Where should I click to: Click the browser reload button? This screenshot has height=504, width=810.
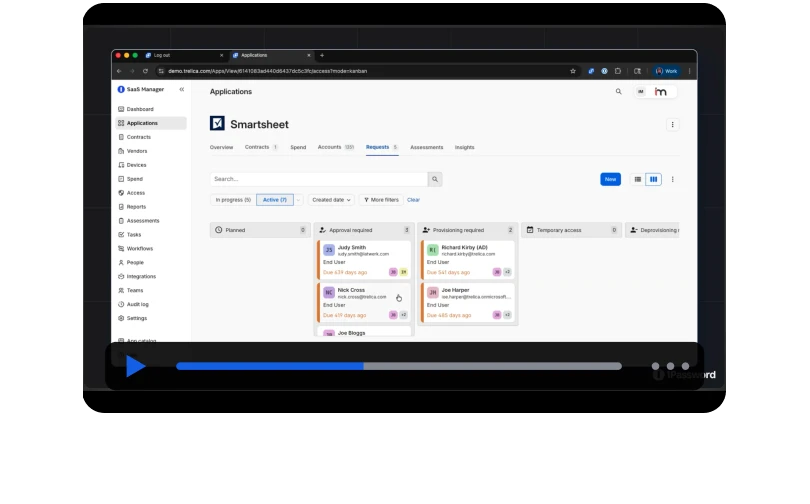tap(146, 71)
